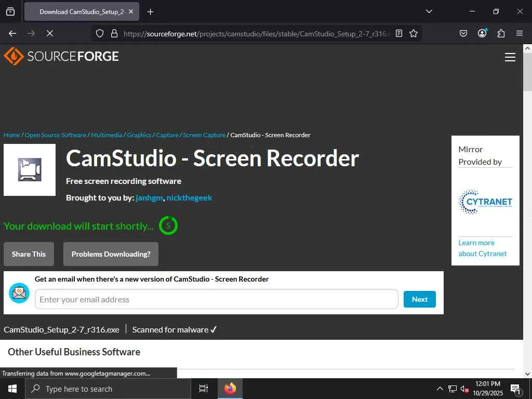Click the forward navigation arrow
The image size is (532, 399).
click(31, 33)
